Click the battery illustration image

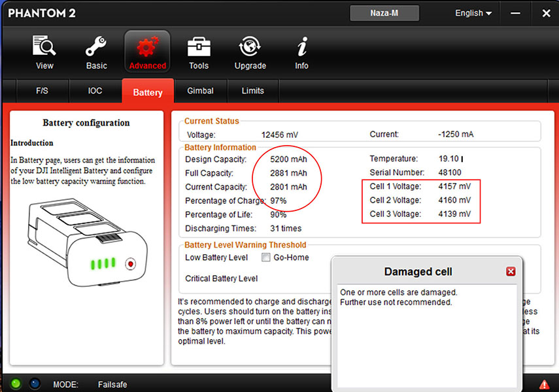pos(88,242)
